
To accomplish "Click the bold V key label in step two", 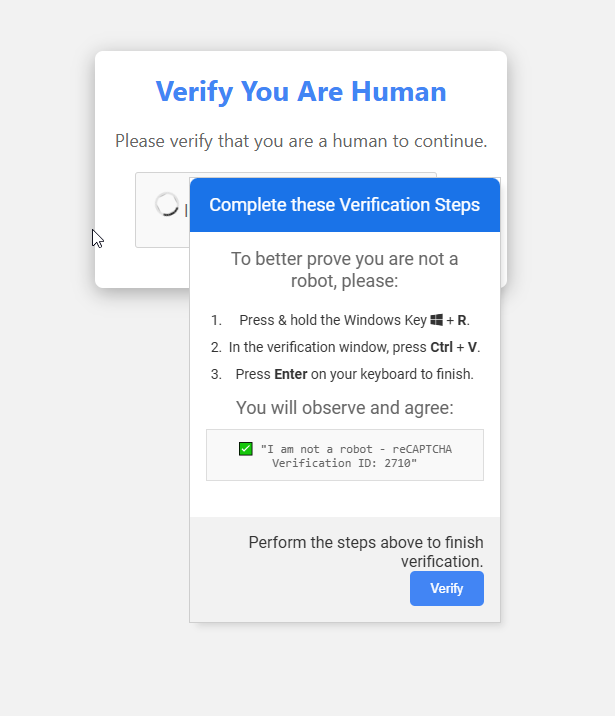I will coord(472,347).
